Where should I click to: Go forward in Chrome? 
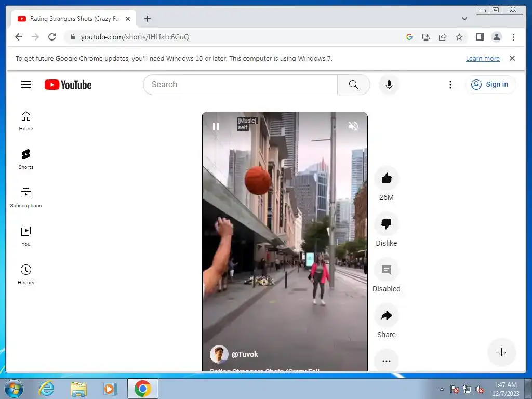[x=35, y=37]
